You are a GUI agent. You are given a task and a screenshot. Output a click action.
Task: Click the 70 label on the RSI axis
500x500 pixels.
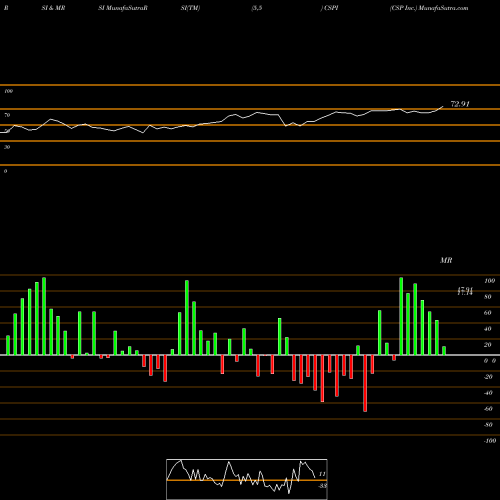[7, 115]
